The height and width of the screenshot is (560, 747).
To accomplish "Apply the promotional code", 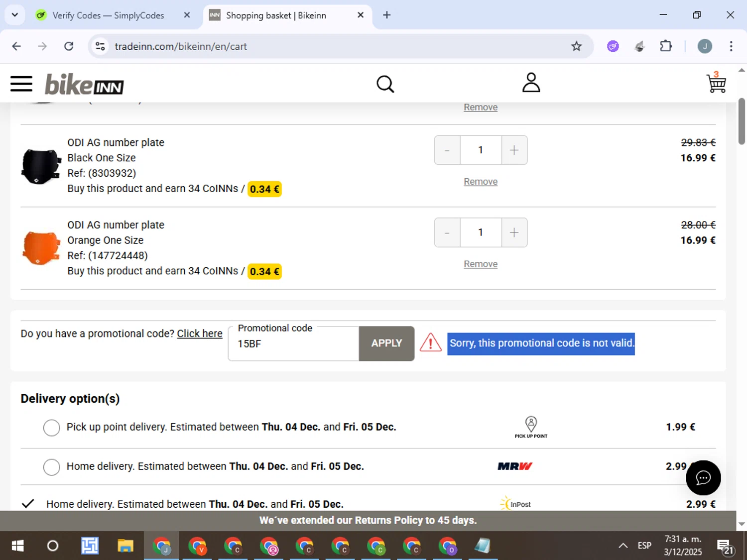I will (386, 343).
